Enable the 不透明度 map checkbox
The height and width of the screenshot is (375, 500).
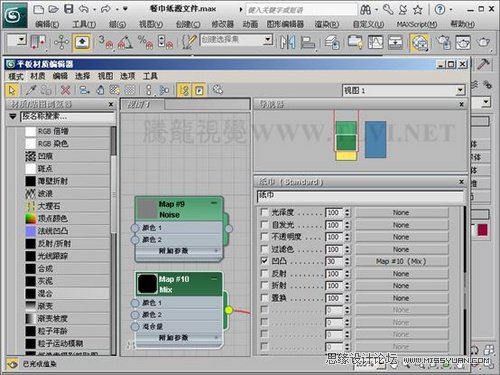coord(264,237)
